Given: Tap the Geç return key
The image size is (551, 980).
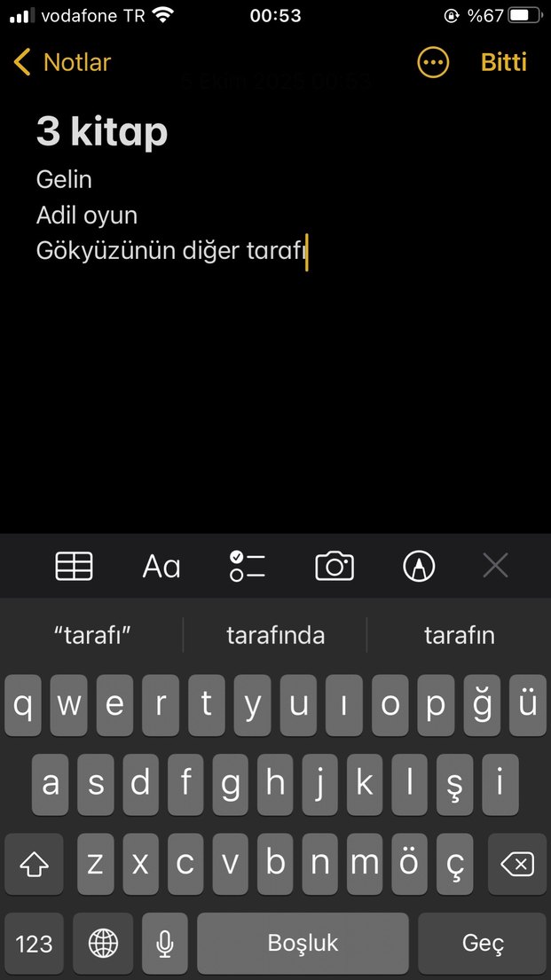Looking at the screenshot, I should [482, 943].
